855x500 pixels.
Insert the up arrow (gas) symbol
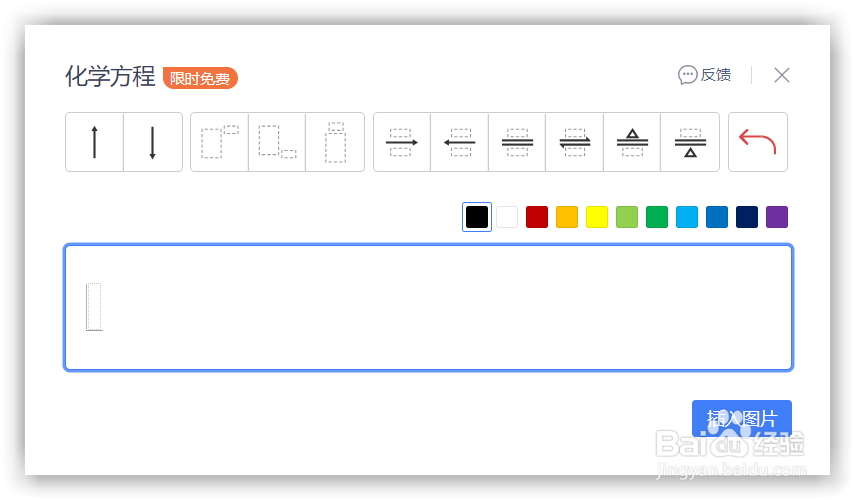pos(95,142)
